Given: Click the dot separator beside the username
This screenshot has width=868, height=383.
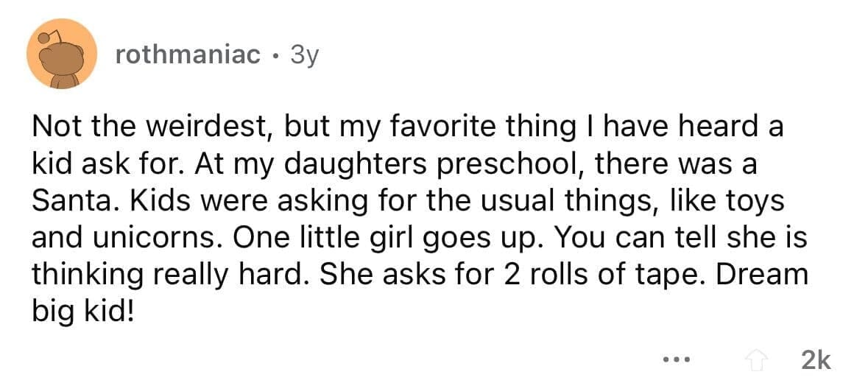Looking at the screenshot, I should click(x=274, y=55).
